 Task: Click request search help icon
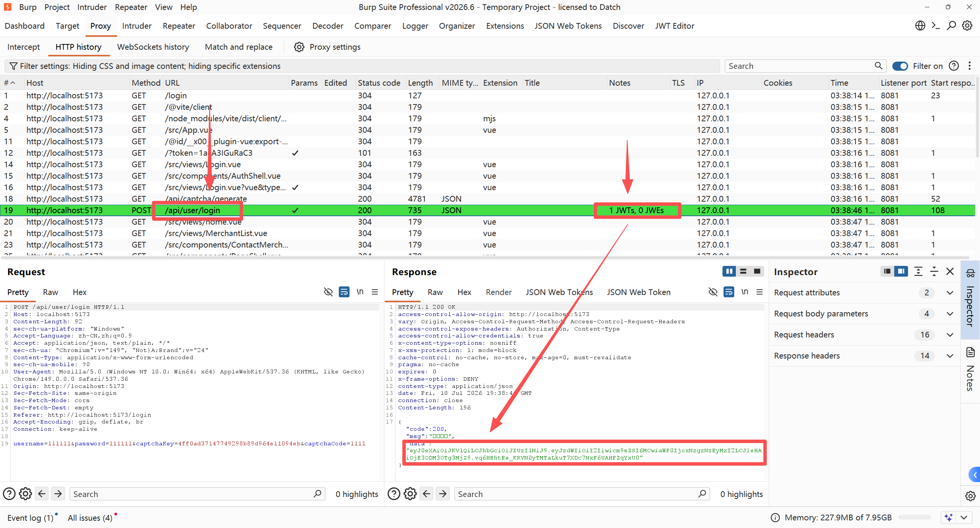pos(9,494)
